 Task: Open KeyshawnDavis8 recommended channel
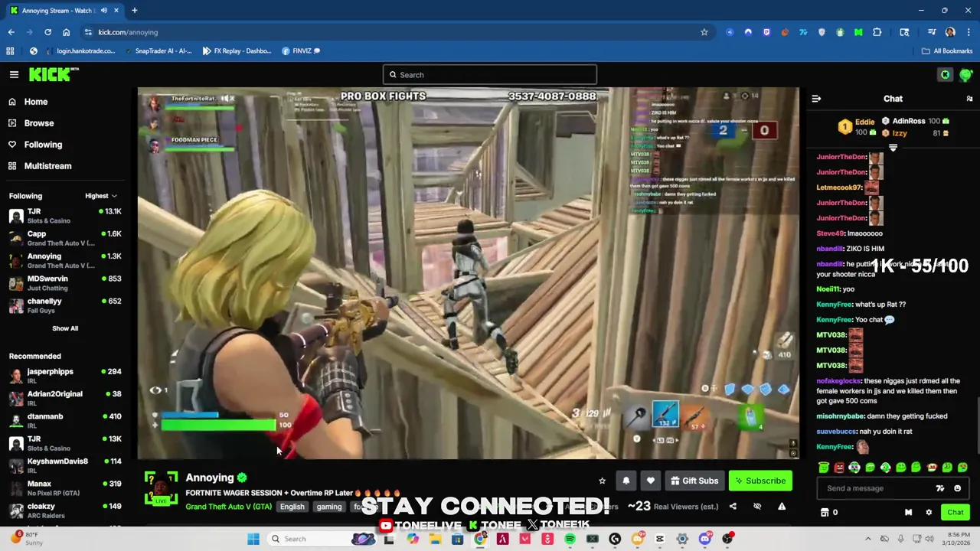click(66, 465)
